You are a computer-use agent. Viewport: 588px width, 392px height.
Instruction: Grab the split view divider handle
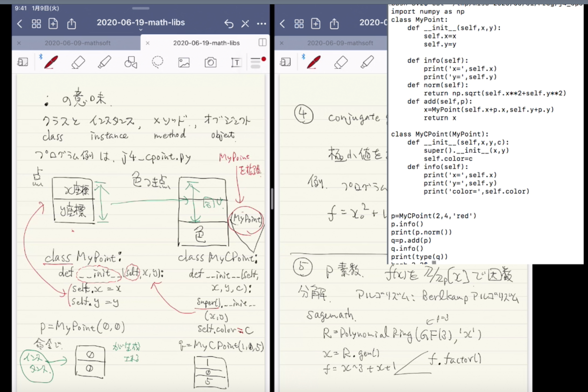pos(272,199)
